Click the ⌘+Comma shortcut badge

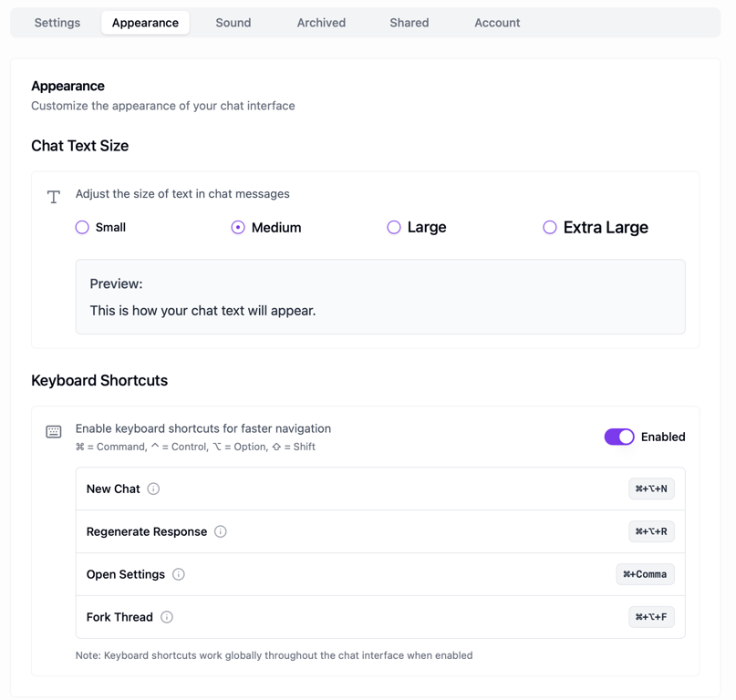pos(645,574)
